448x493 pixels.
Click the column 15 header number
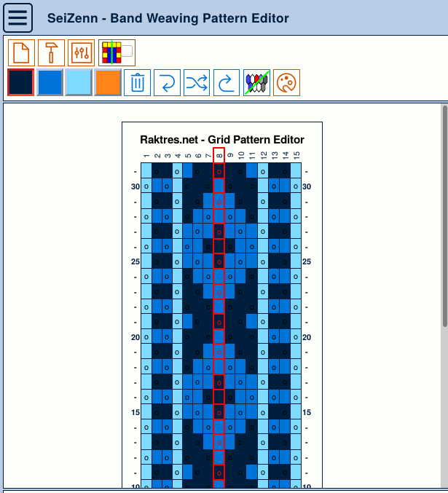coord(296,155)
